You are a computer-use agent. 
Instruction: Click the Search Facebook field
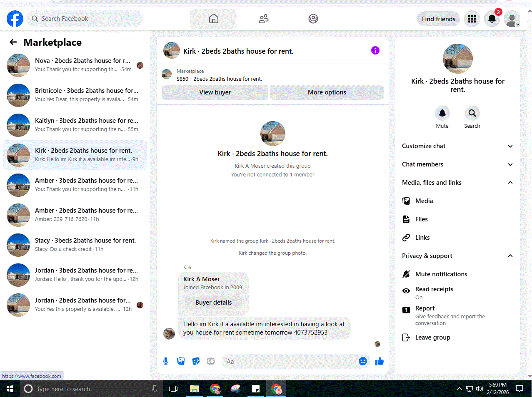coord(85,19)
